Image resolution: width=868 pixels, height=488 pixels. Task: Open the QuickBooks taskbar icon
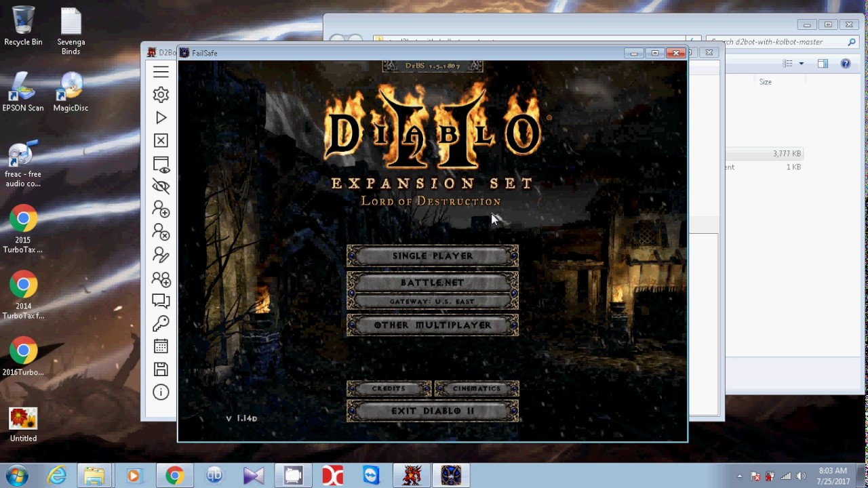214,476
